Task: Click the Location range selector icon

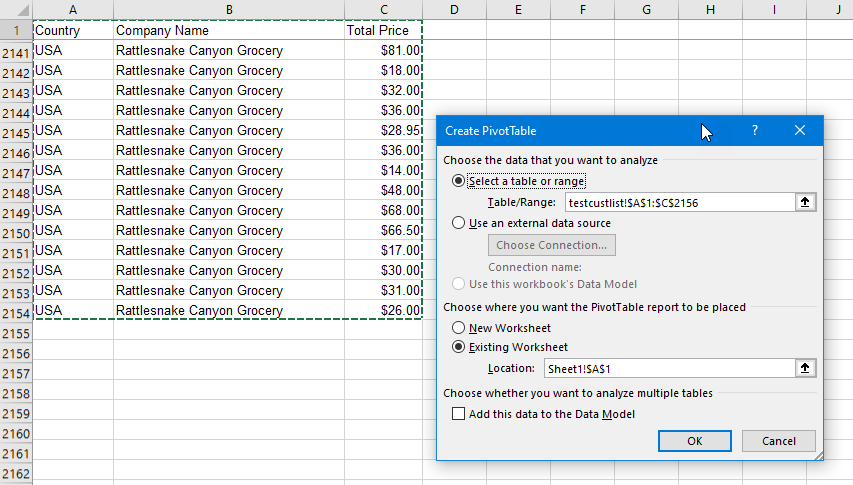Action: 805,368
